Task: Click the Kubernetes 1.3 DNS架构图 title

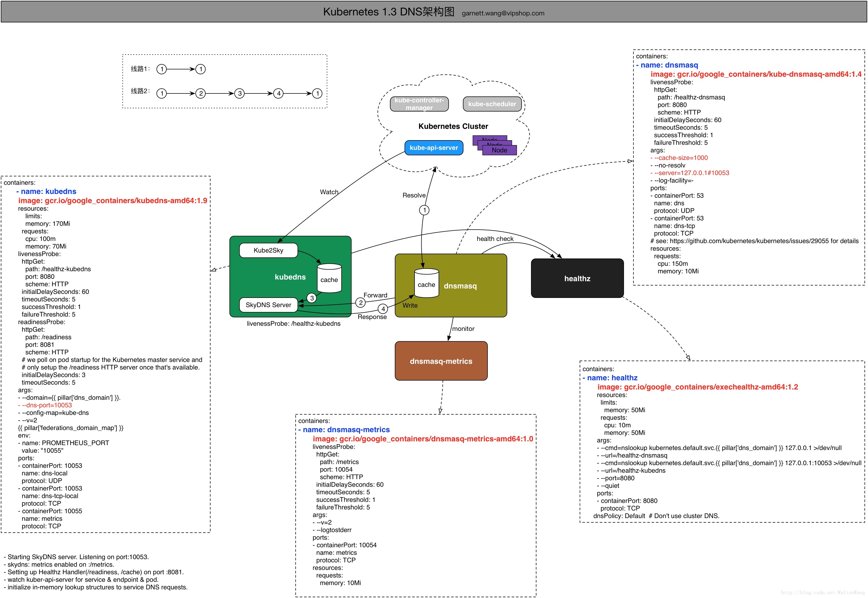Action: click(389, 12)
